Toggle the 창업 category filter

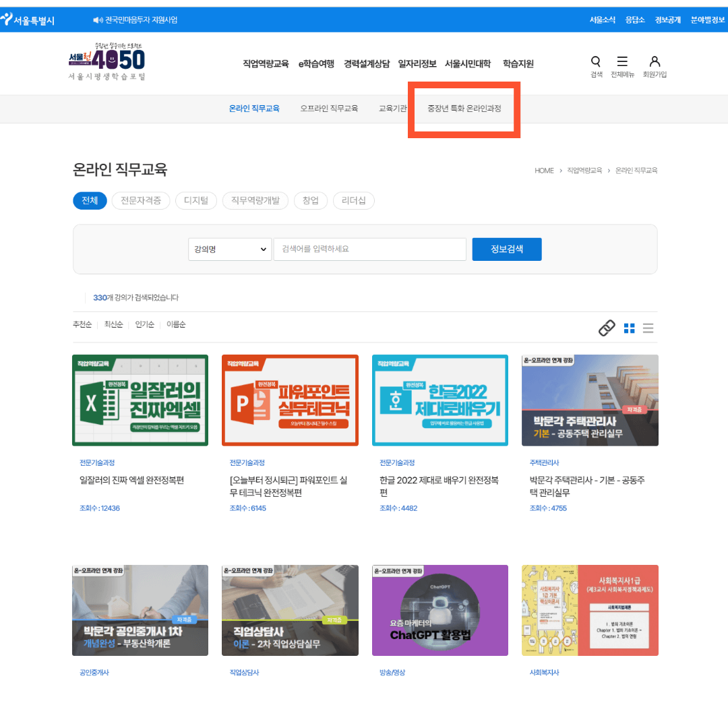(311, 200)
